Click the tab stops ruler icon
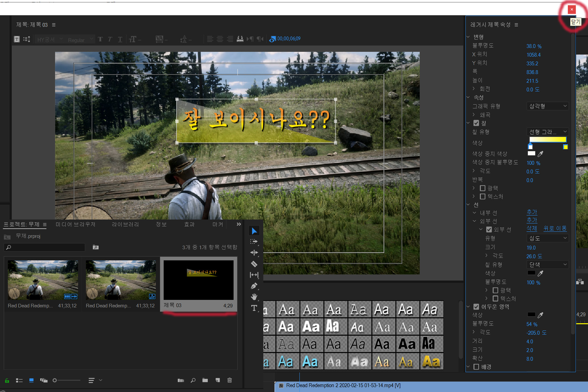Image resolution: width=588 pixels, height=392 pixels. (x=240, y=39)
